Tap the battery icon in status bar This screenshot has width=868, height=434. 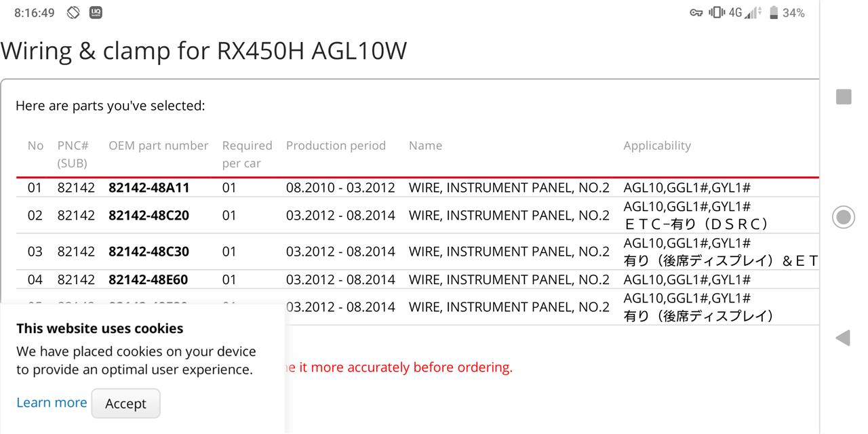click(x=773, y=13)
